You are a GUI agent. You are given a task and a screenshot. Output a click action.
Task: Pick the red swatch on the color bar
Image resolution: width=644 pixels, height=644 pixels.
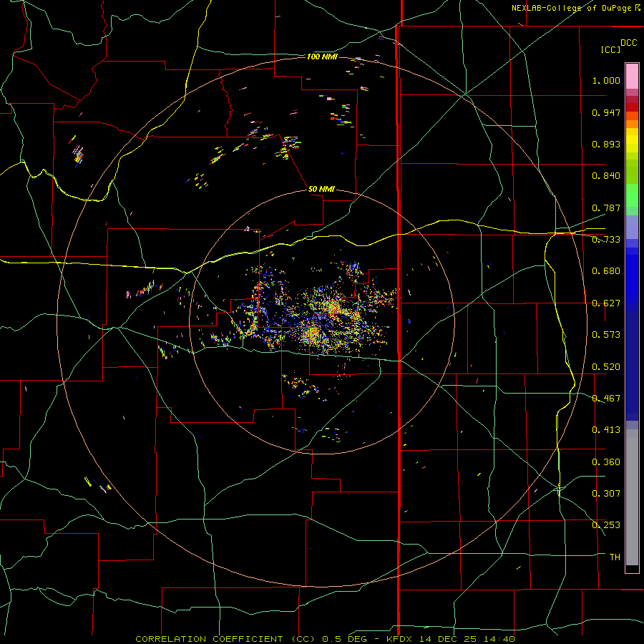click(632, 107)
